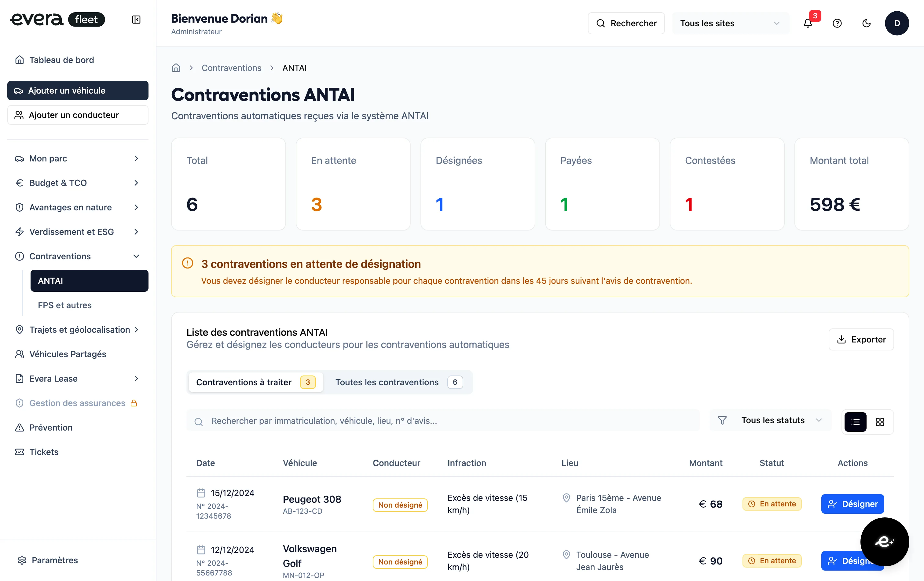Click the Désignées stat card
Viewport: 924px width, 581px height.
(x=478, y=184)
